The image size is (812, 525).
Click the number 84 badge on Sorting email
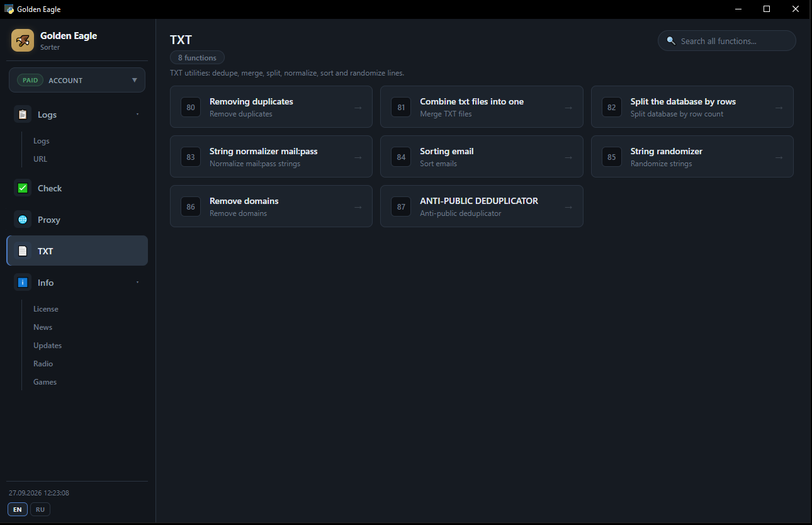(x=401, y=157)
